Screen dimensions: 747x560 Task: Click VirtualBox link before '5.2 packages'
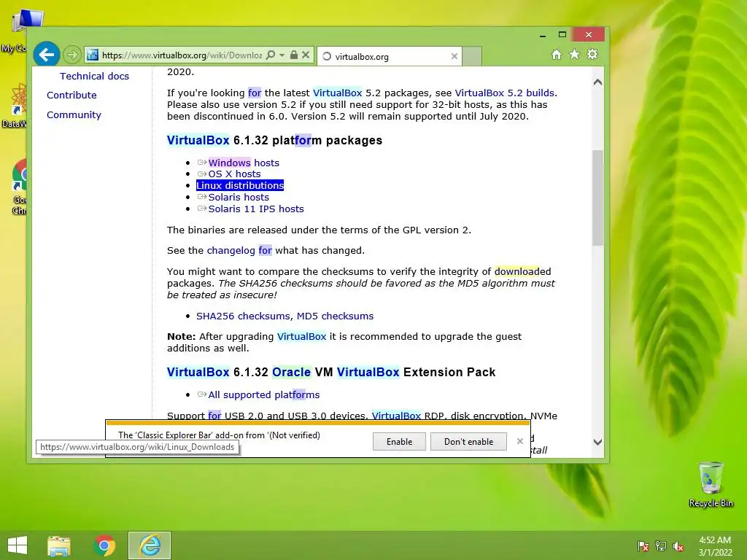337,93
